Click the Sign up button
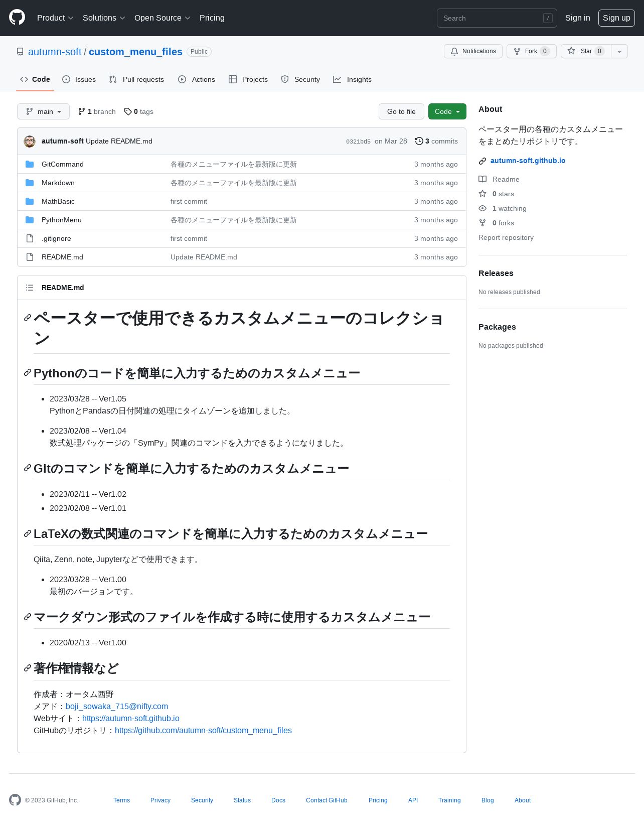The height and width of the screenshot is (831, 644). [x=616, y=18]
